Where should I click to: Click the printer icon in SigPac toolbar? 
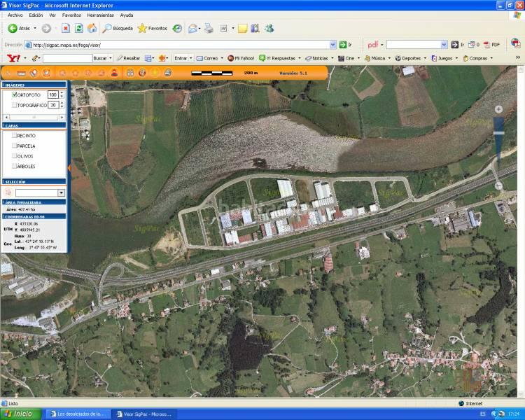(x=168, y=73)
